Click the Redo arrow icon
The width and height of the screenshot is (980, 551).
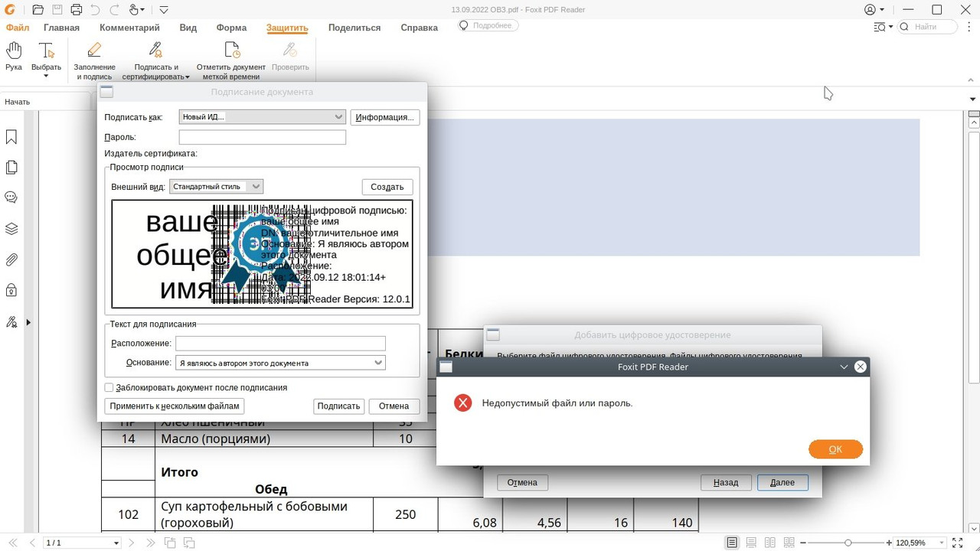click(x=114, y=10)
